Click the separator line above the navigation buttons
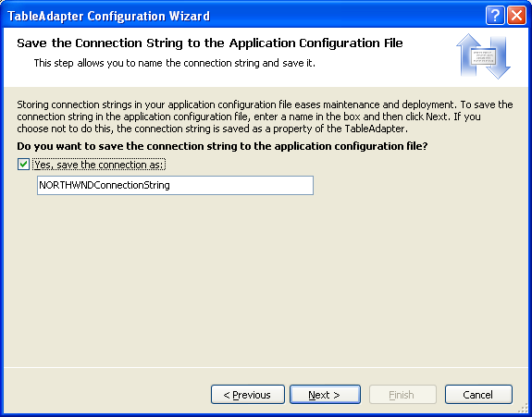532x417 pixels. point(266,367)
